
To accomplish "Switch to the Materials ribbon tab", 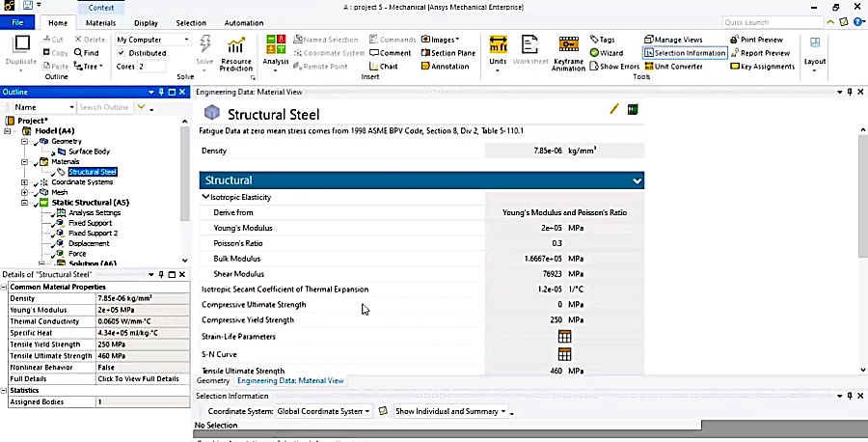I will (x=100, y=23).
